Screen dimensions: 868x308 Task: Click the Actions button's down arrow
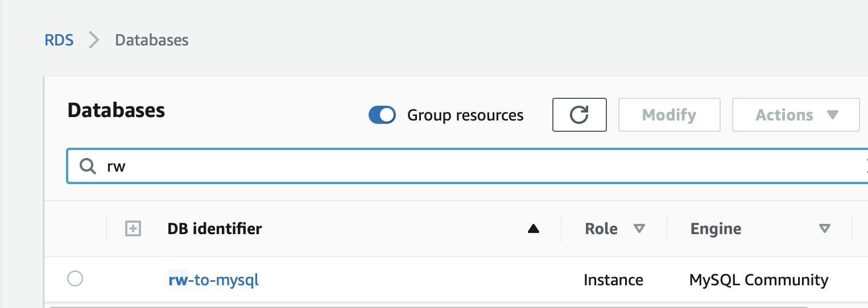coord(833,115)
